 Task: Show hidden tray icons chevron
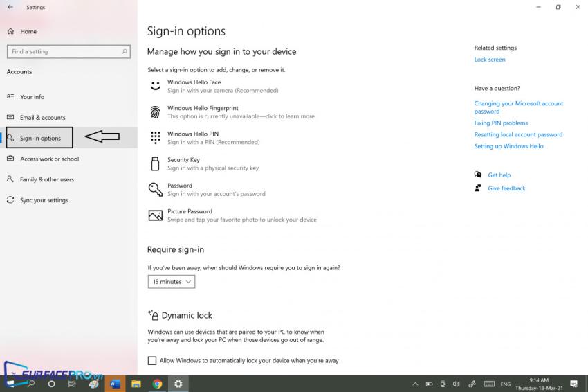[415, 384]
